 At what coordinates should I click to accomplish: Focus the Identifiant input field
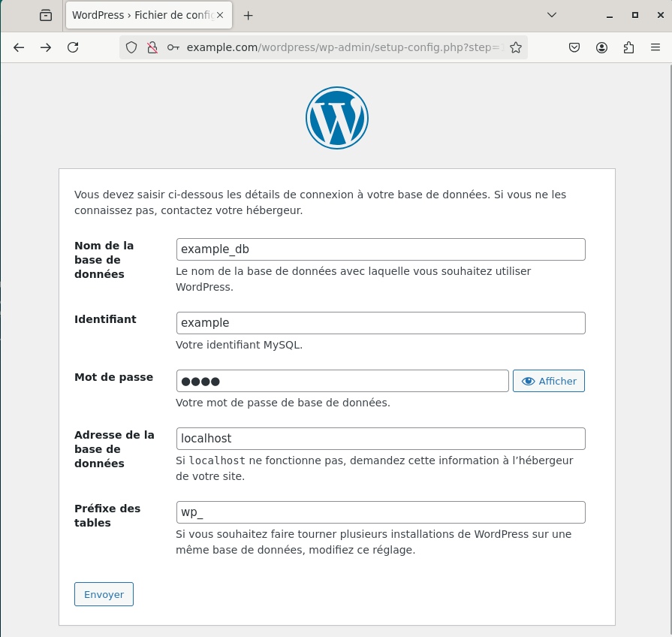(x=381, y=323)
